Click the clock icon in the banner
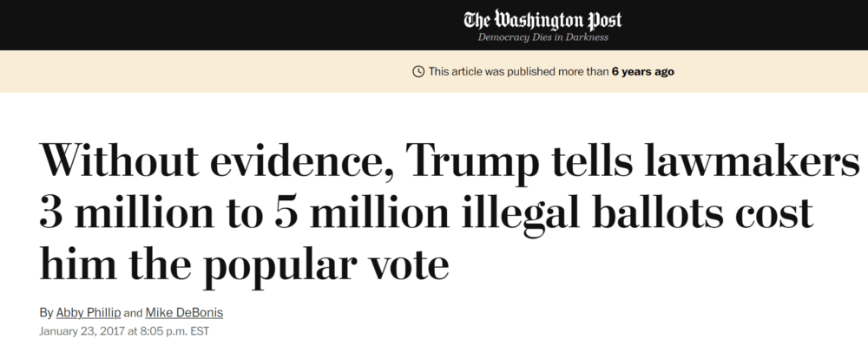This screenshot has width=868, height=352. click(418, 72)
